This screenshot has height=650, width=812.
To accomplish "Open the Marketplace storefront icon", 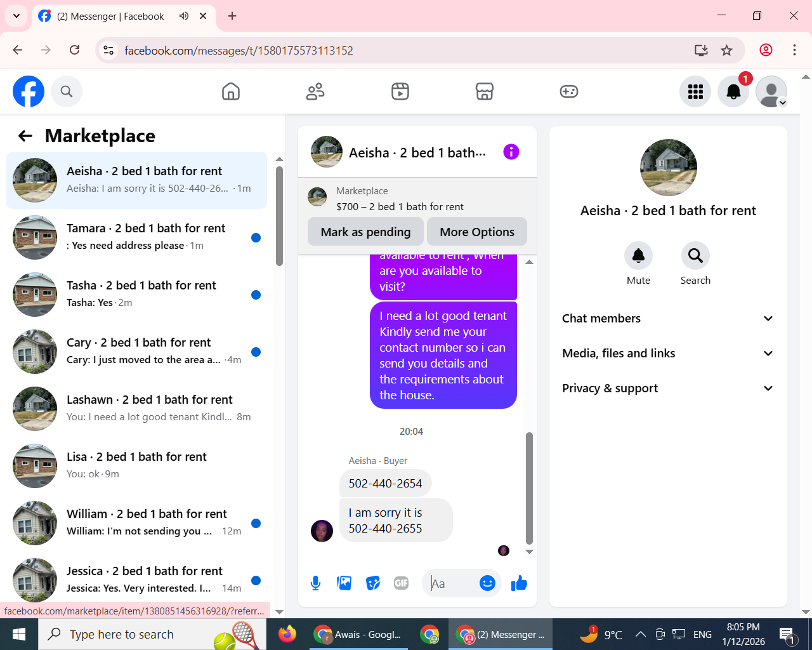I will click(485, 91).
